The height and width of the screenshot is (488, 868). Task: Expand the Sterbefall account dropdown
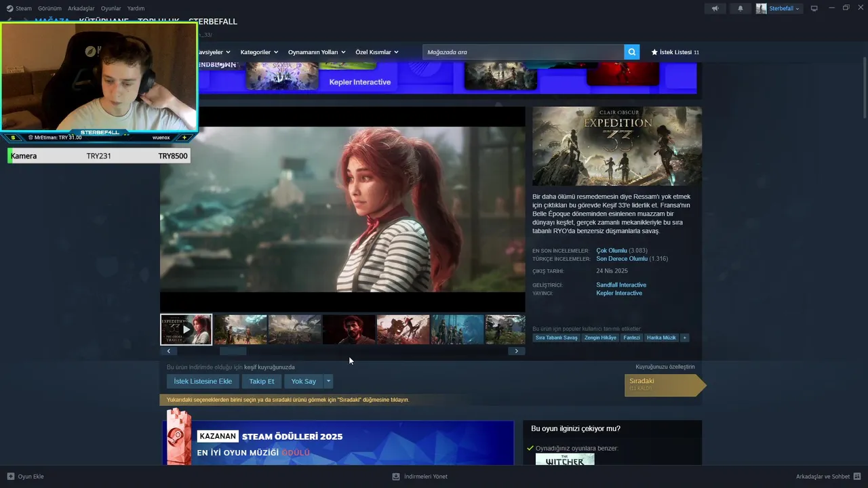tap(785, 8)
